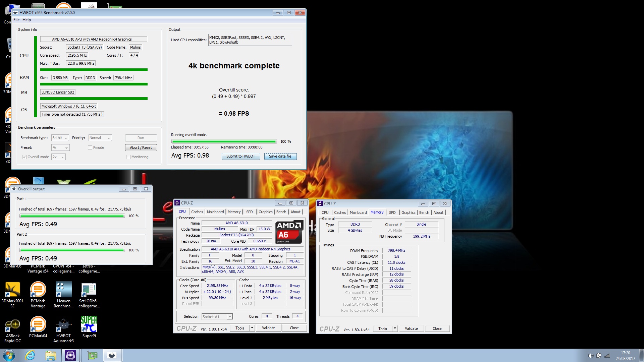Image resolution: width=644 pixels, height=362 pixels.
Task: Enable the Monitoring checkbox
Action: (x=128, y=157)
